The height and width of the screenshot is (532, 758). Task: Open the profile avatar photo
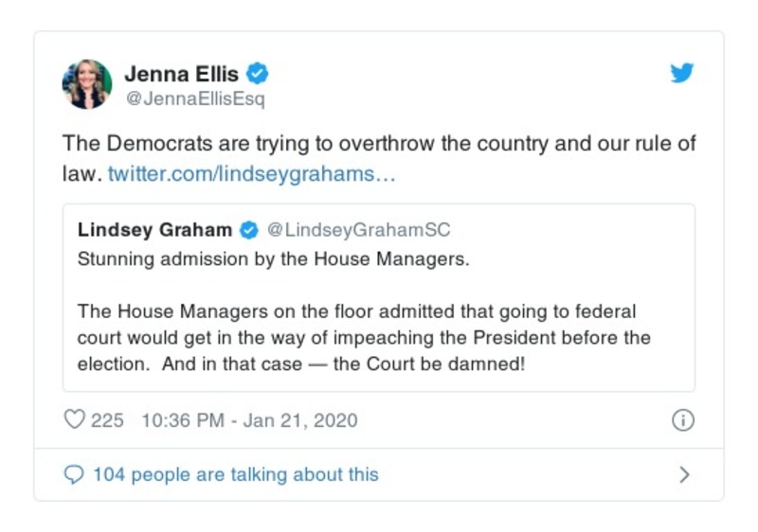click(x=87, y=84)
